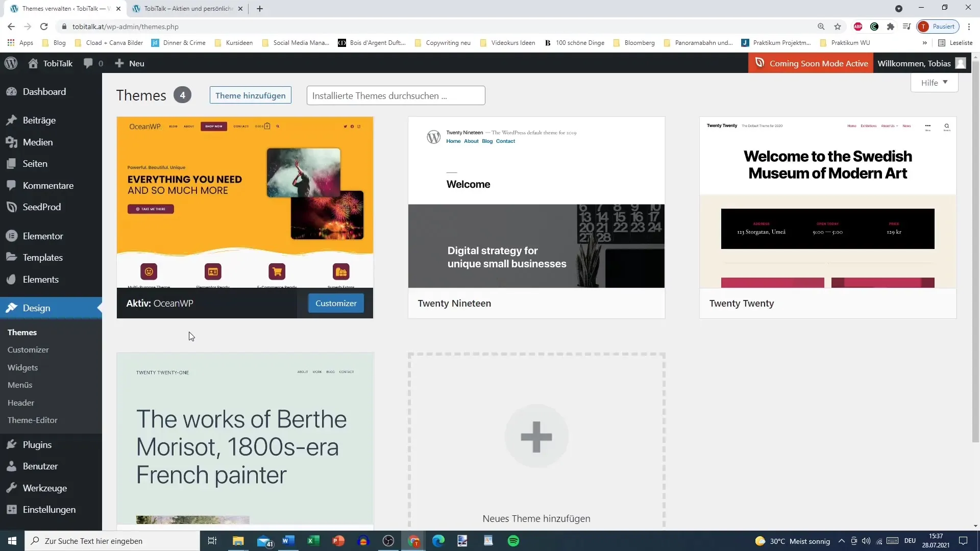Image resolution: width=980 pixels, height=551 pixels.
Task: Click the OceanWP Customizer button
Action: tap(336, 303)
